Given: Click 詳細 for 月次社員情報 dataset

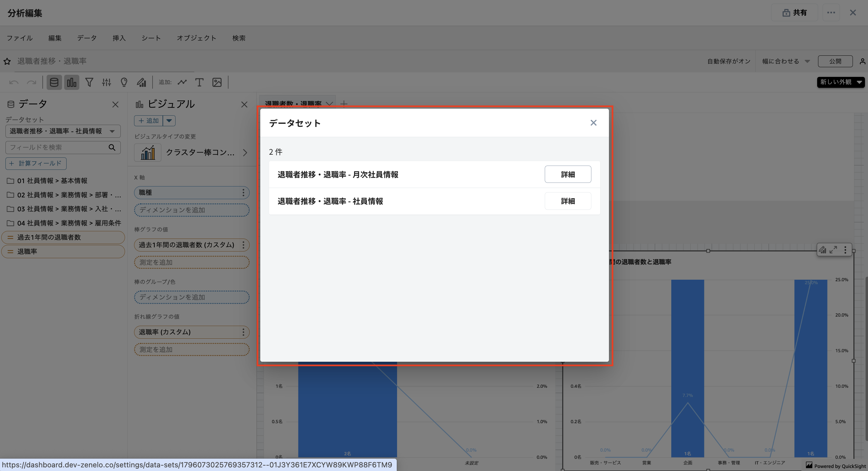Looking at the screenshot, I should click(x=567, y=174).
